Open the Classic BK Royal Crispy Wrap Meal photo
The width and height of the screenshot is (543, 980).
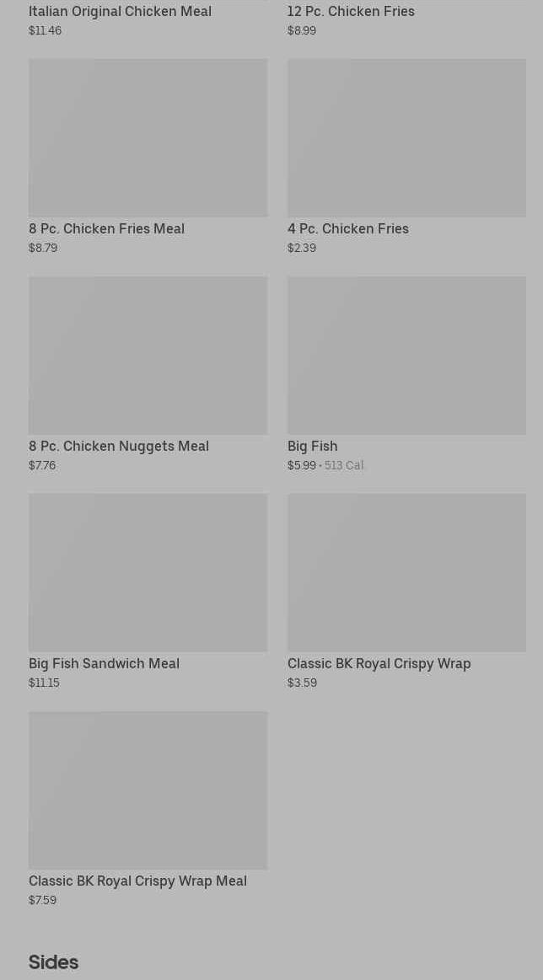(x=148, y=790)
